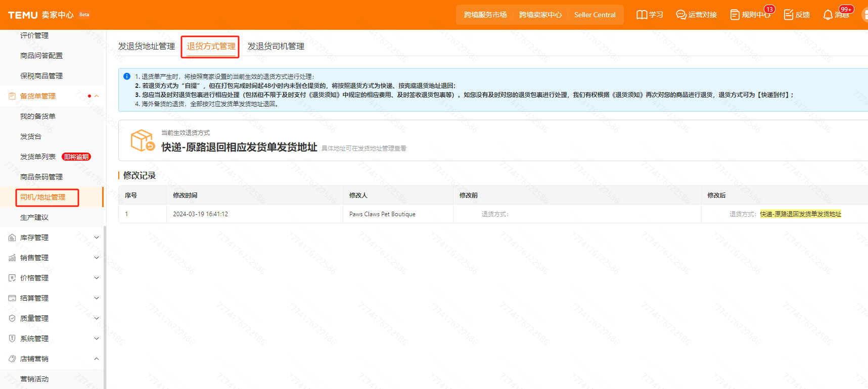868x389 pixels.
Task: Expand the 库存管理 chevron
Action: point(97,237)
